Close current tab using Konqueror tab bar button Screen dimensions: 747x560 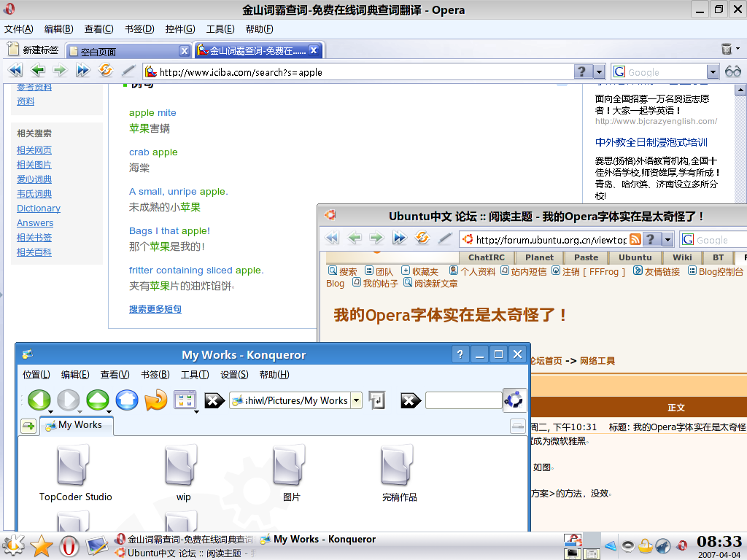pos(517,426)
